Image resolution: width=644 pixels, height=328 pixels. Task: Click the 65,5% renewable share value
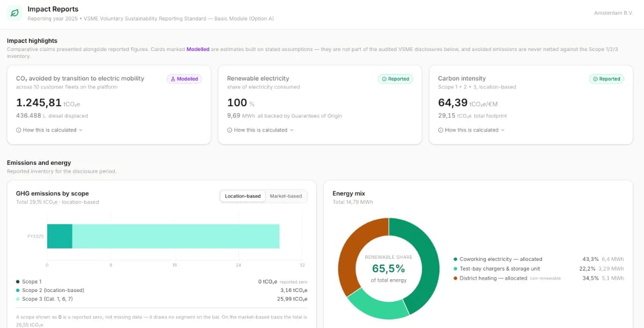click(389, 268)
